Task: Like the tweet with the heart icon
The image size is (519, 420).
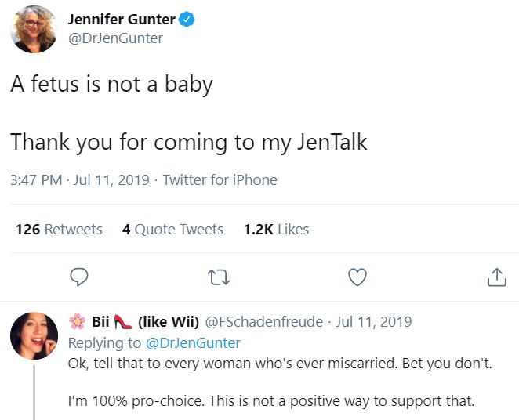Action: pos(357,277)
